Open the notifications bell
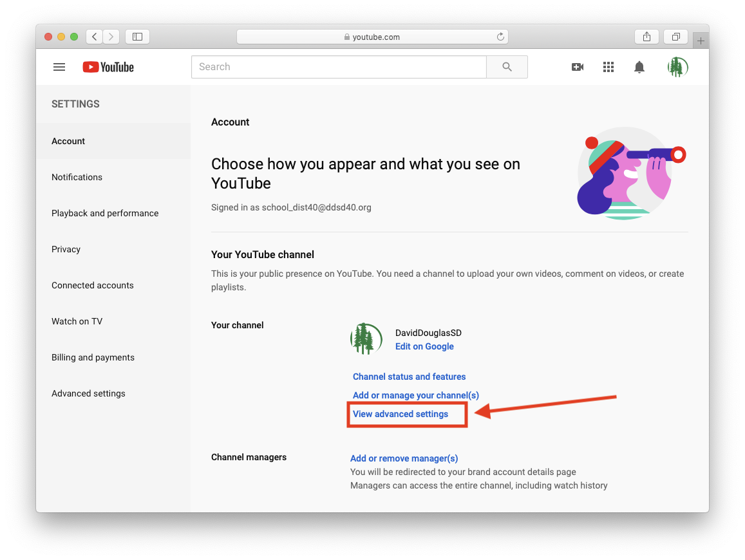Screen dimensions: 745x560 pos(639,67)
